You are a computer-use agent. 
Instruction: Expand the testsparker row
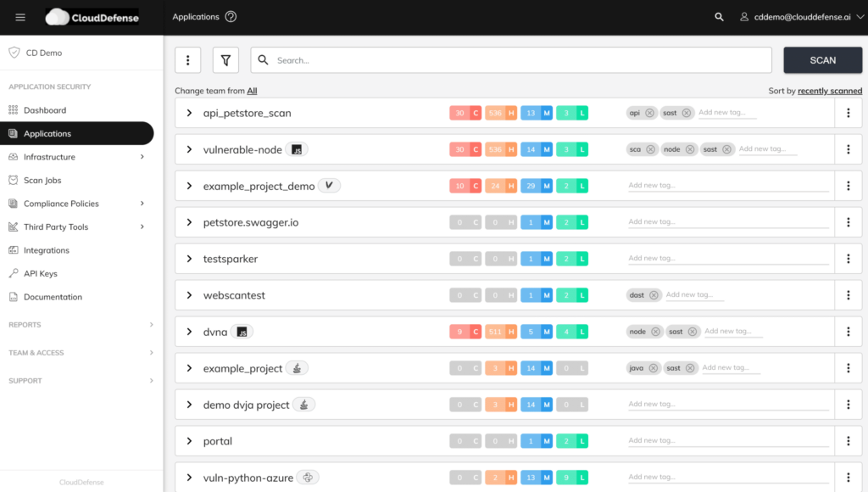click(189, 259)
